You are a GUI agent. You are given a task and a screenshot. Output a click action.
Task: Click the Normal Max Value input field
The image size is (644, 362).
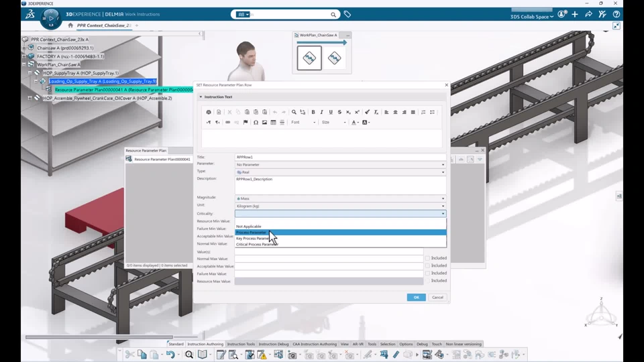tap(329, 259)
